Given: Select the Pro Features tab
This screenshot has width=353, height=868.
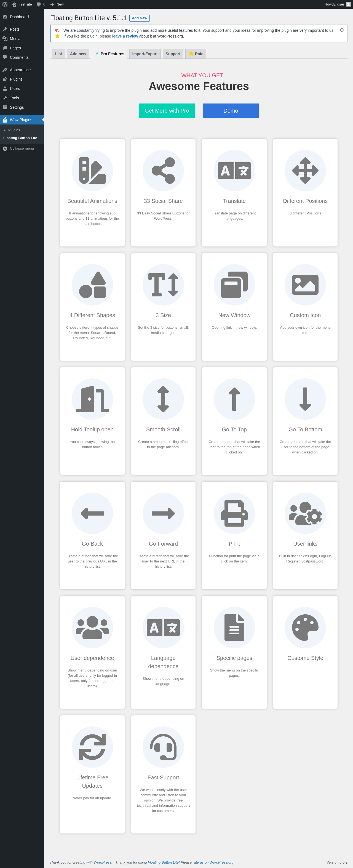Looking at the screenshot, I should tap(109, 54).
